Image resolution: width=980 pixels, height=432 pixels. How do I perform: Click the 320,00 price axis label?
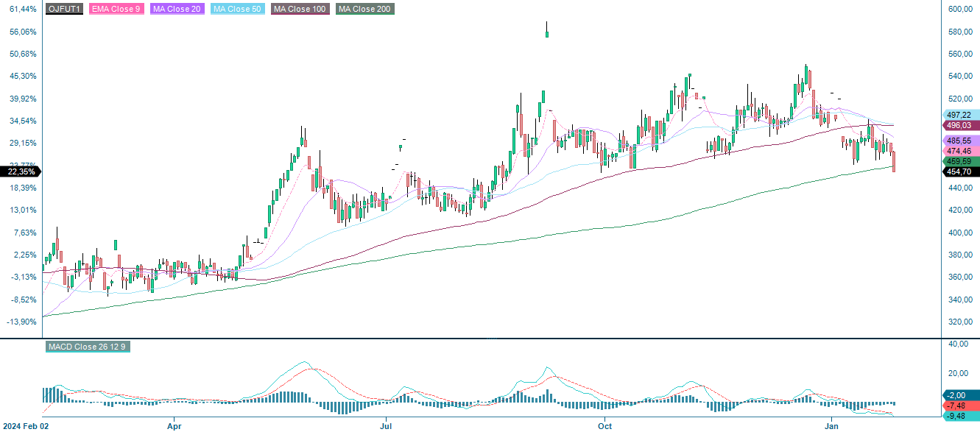tap(962, 322)
